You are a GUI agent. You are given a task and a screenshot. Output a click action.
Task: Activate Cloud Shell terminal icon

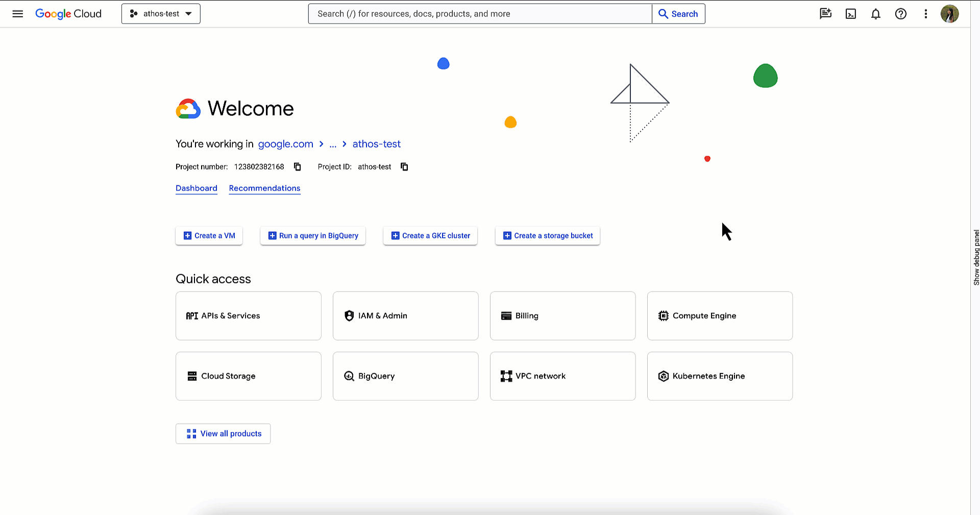pyautogui.click(x=850, y=14)
